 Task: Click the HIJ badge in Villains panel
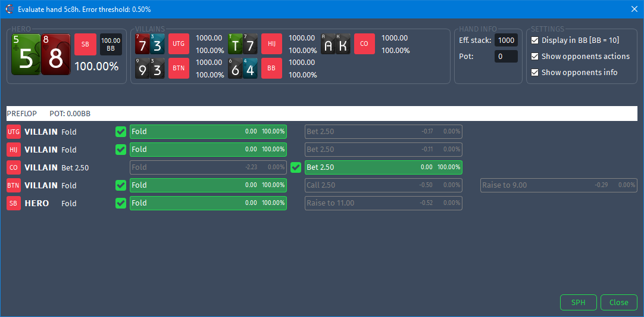(271, 44)
